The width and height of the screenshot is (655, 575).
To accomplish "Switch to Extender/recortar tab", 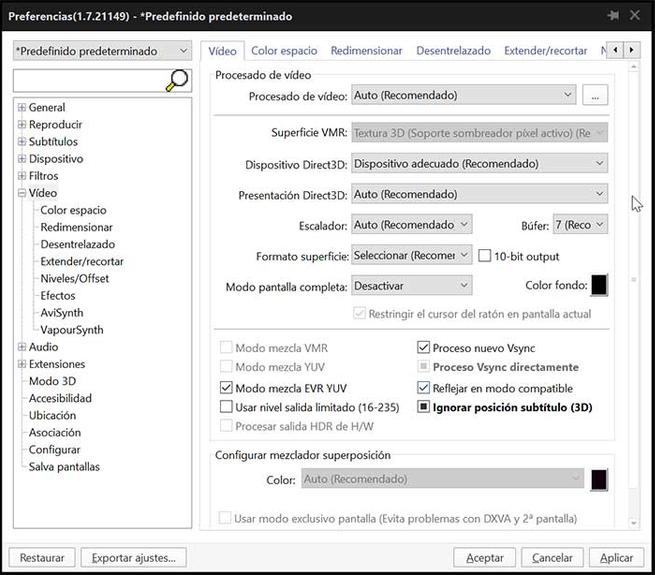I will pos(546,51).
